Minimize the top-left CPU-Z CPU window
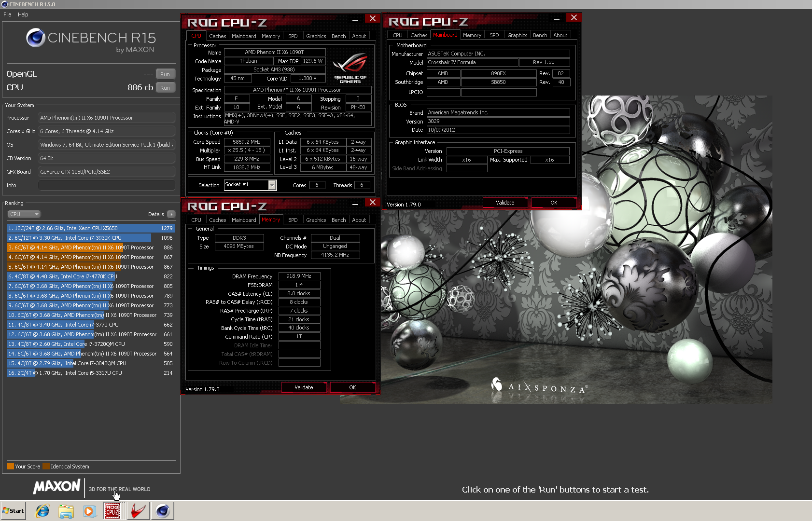The image size is (812, 521). [355, 20]
